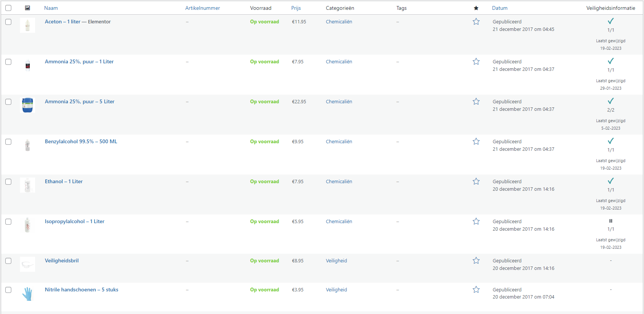Open product Veiligheidsbril
The height and width of the screenshot is (314, 644).
tap(62, 260)
